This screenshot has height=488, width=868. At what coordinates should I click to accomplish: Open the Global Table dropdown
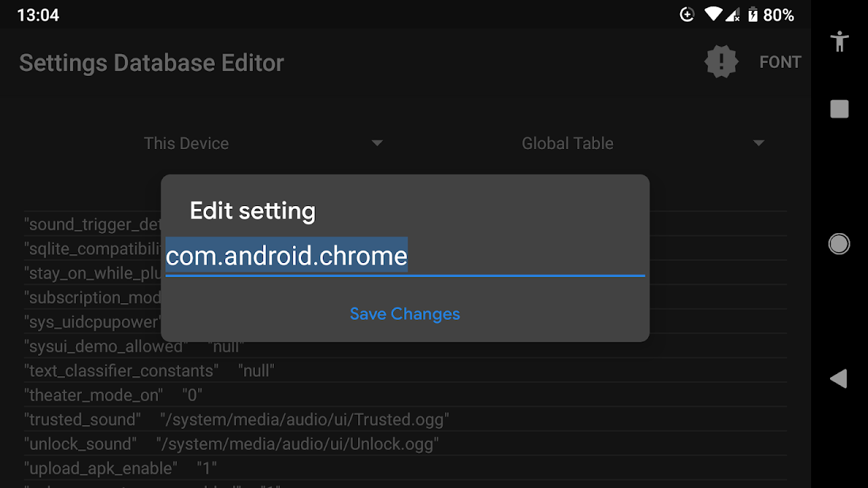click(568, 143)
